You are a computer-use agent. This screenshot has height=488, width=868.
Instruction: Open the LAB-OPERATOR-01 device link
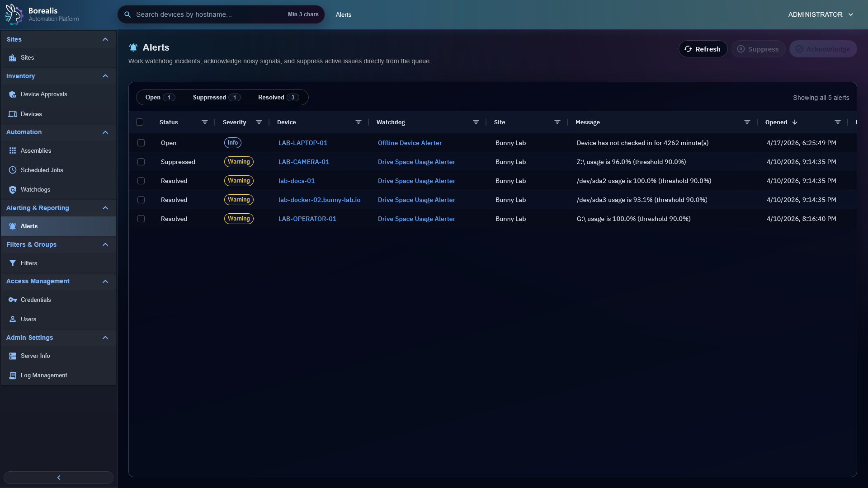click(307, 219)
